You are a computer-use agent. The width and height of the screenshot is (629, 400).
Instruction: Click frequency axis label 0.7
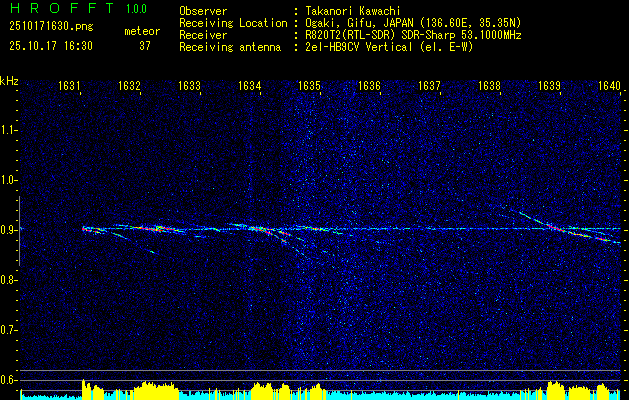pyautogui.click(x=8, y=330)
